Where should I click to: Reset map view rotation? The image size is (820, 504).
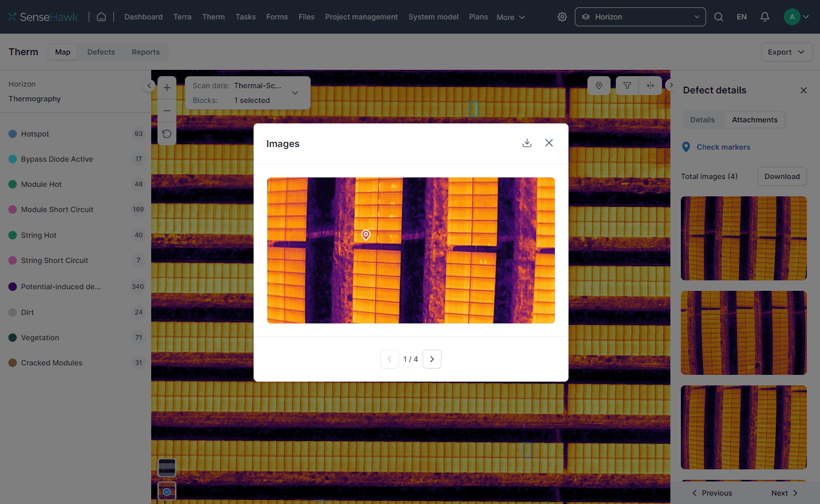(x=167, y=134)
